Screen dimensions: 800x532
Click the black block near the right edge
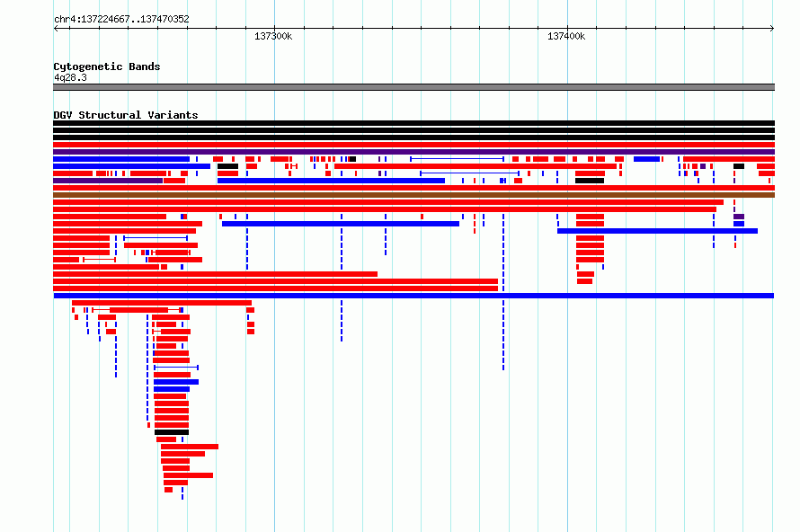pyautogui.click(x=739, y=166)
